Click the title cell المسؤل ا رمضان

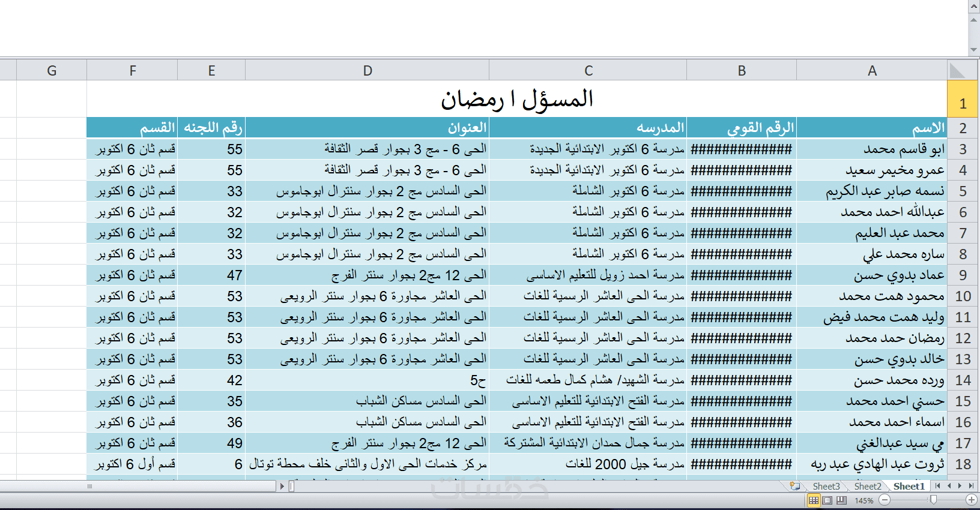(x=517, y=99)
